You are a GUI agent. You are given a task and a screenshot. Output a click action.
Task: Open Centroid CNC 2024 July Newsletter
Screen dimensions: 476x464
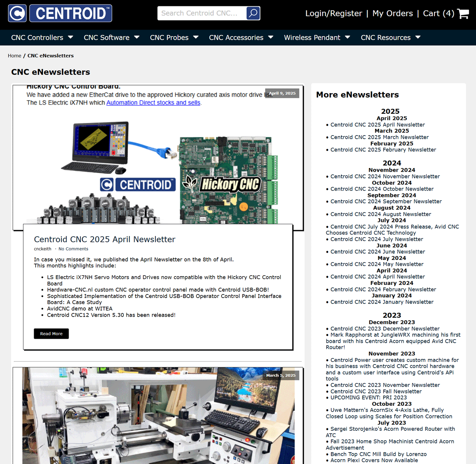pos(377,239)
